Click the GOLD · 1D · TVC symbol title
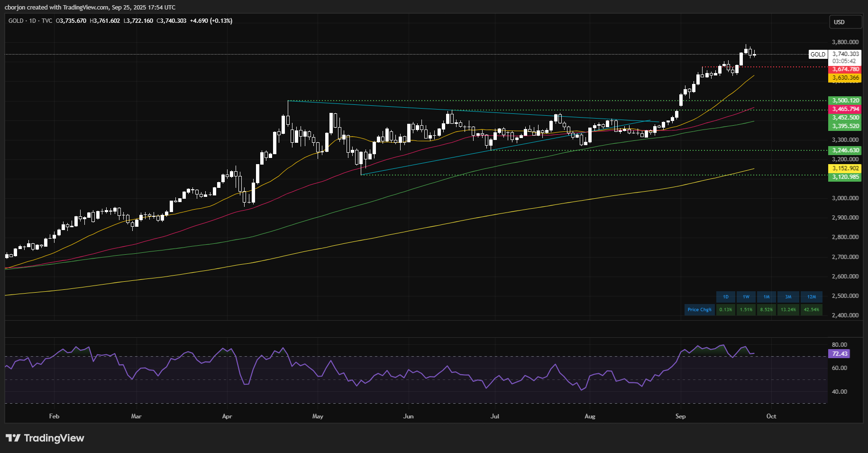Viewport: 868px width, 453px height. point(30,21)
